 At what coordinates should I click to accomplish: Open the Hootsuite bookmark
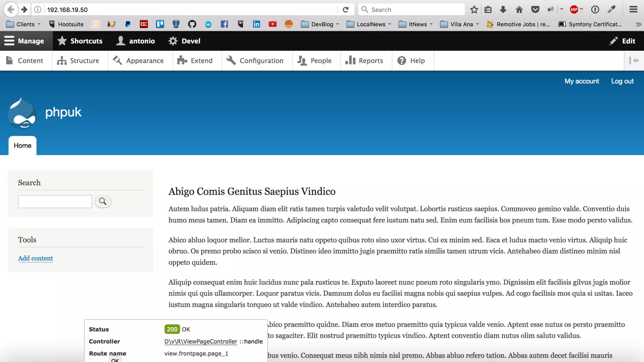pyautogui.click(x=66, y=24)
